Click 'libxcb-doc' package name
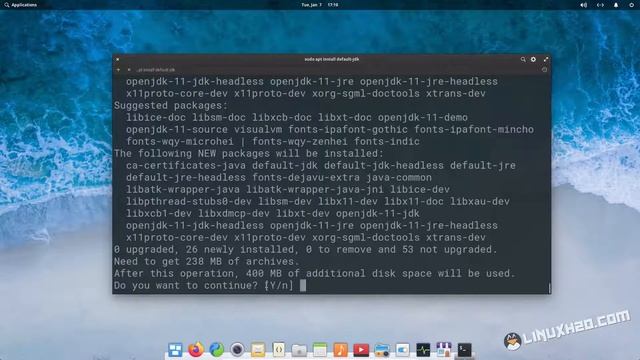 coord(282,118)
